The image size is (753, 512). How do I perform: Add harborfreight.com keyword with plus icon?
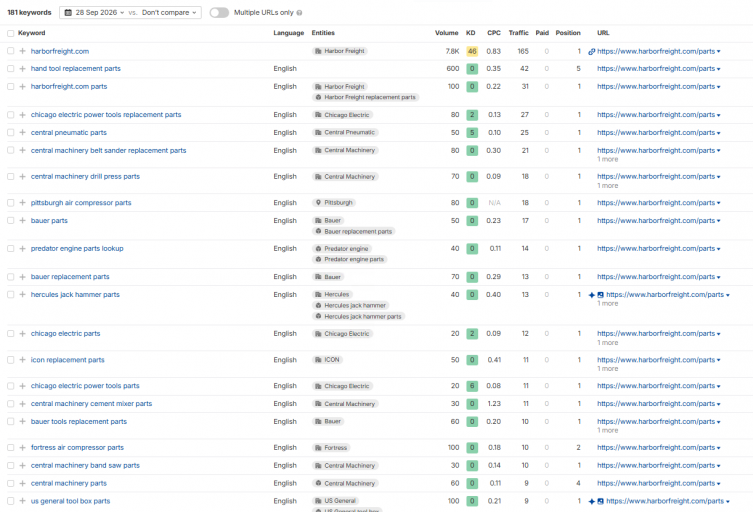tap(22, 51)
